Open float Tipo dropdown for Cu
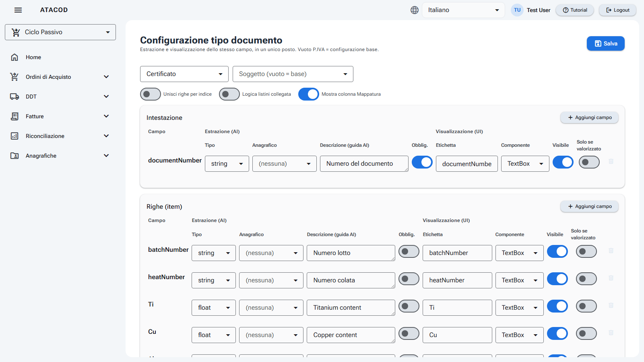 (214, 335)
